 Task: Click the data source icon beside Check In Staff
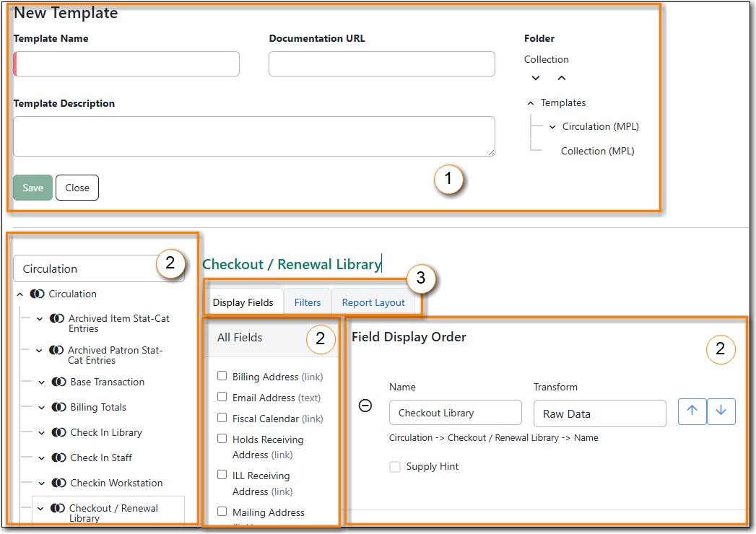(x=58, y=458)
